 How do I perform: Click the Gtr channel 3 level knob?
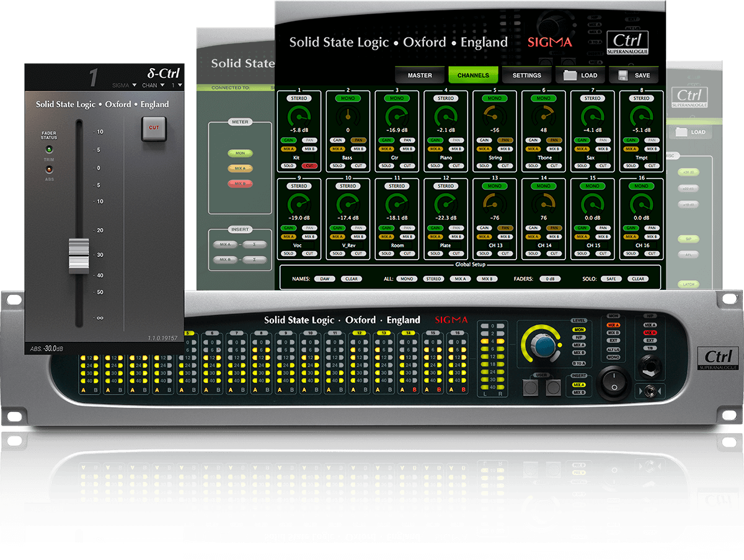397,116
